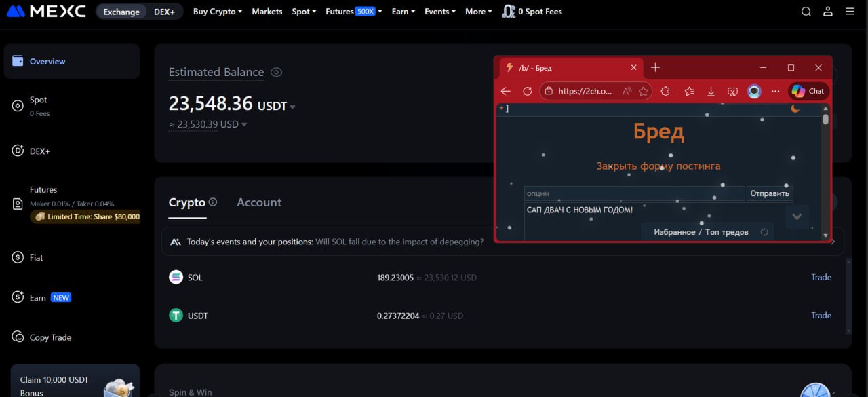Image resolution: width=868 pixels, height=397 pixels.
Task: Toggle night mode moon icon on 2ch
Action: coord(795,108)
